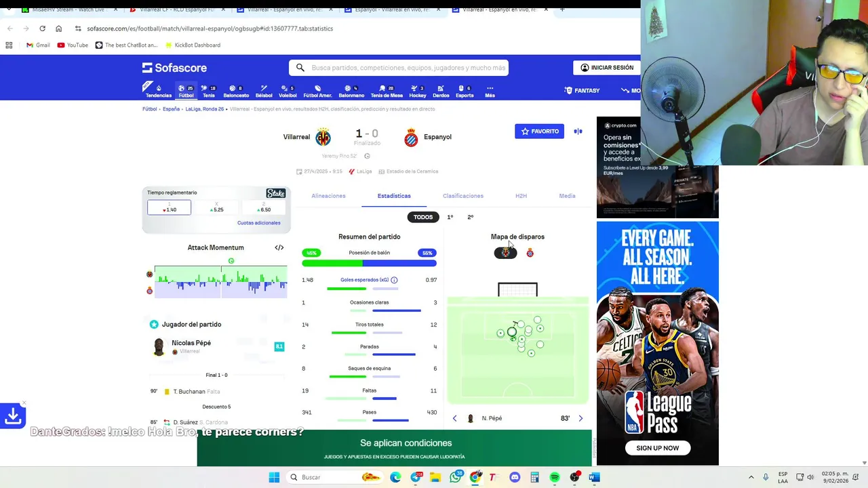Filter statistics to 2º half

[x=471, y=217]
